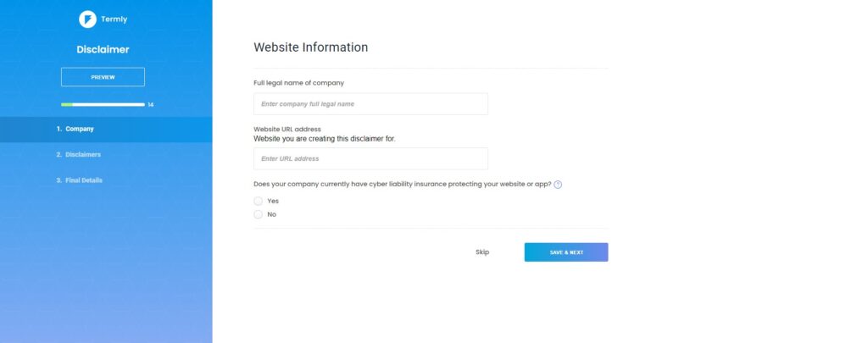Click the Disclaimer sidebar title
The image size is (868, 343).
103,49
